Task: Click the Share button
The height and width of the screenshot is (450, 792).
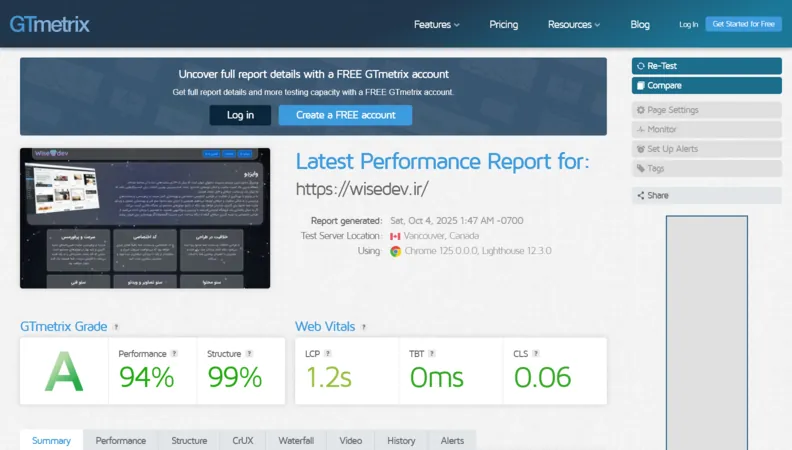Action: pos(707,195)
